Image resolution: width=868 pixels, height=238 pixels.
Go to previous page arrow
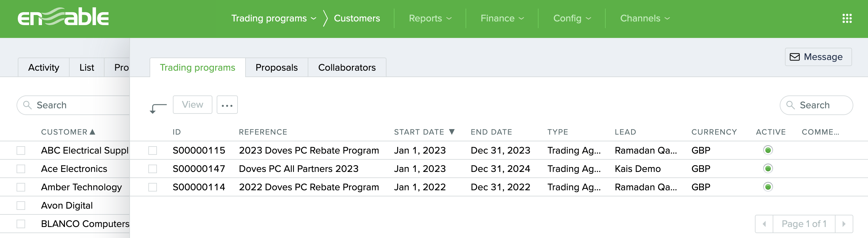click(764, 224)
